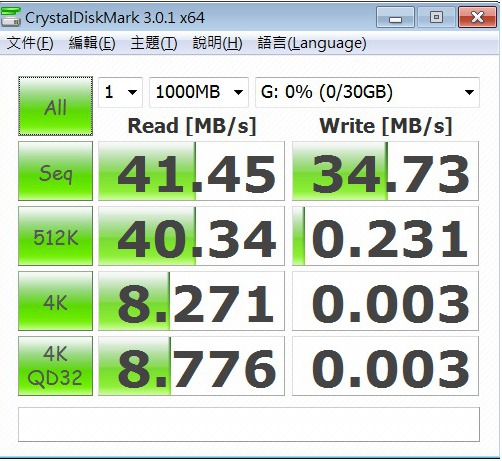Expand the test count dropdown showing 1
The width and height of the screenshot is (502, 461).
(x=121, y=92)
